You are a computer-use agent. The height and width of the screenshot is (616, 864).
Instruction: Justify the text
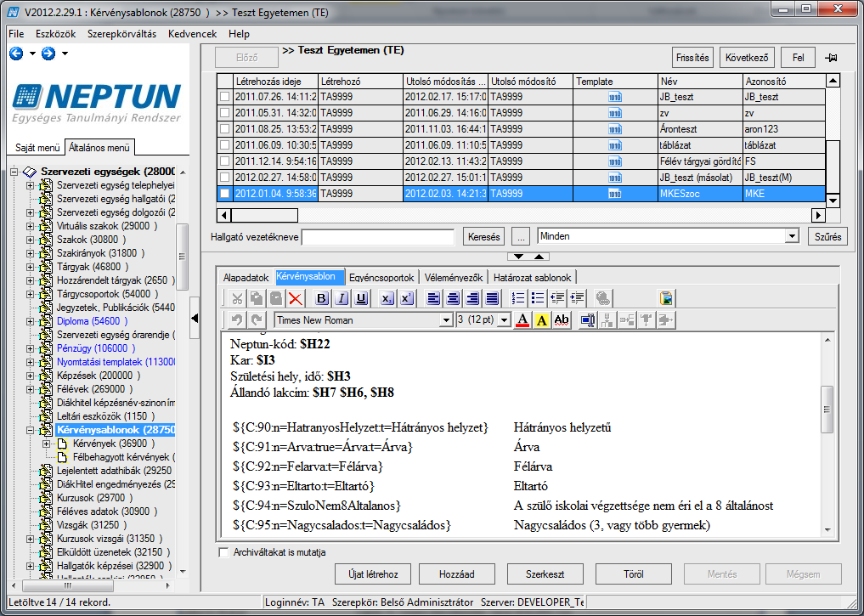pyautogui.click(x=493, y=298)
